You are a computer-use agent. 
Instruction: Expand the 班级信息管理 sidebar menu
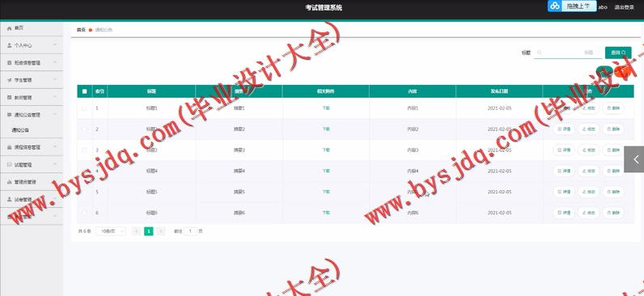(x=32, y=63)
